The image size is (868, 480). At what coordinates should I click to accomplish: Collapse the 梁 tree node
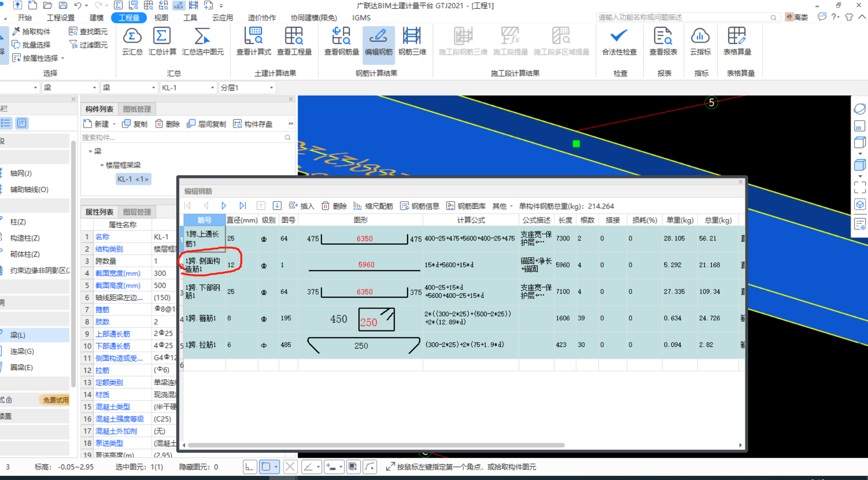[x=90, y=151]
